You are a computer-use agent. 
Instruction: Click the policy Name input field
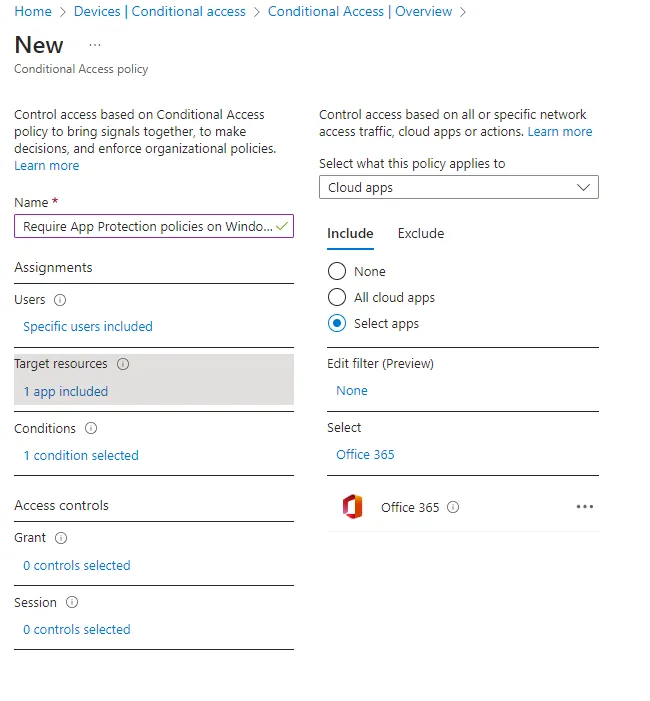pos(146,227)
